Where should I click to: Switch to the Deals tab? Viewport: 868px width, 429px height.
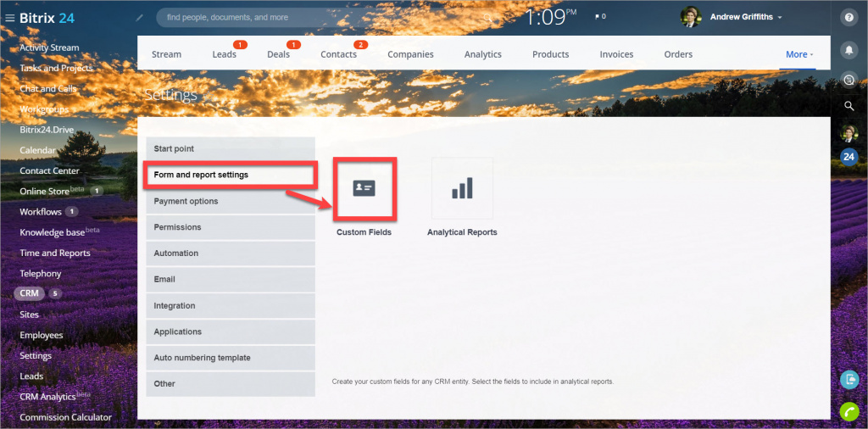tap(278, 54)
